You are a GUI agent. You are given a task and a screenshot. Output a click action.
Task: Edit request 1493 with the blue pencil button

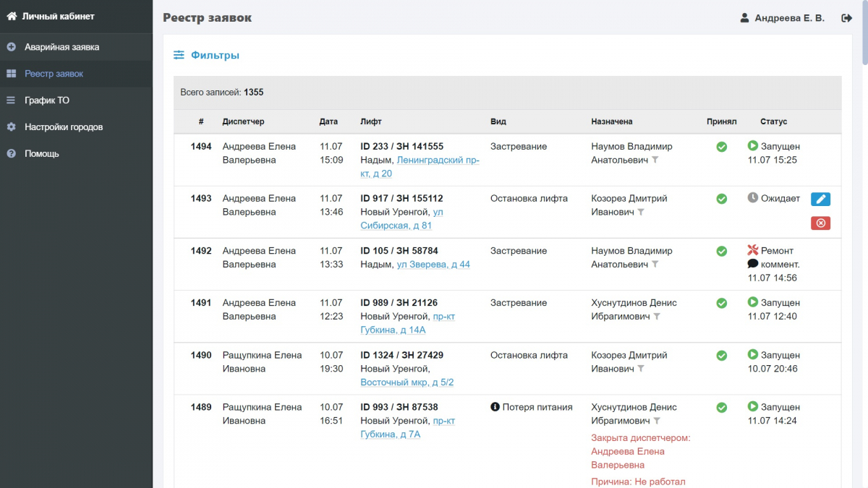pos(820,200)
